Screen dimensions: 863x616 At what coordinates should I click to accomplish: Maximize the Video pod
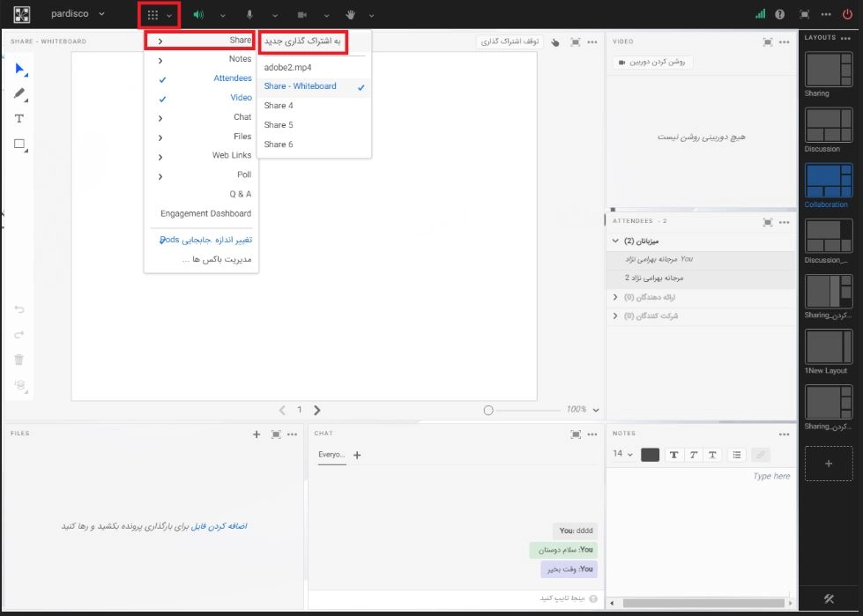(x=768, y=41)
